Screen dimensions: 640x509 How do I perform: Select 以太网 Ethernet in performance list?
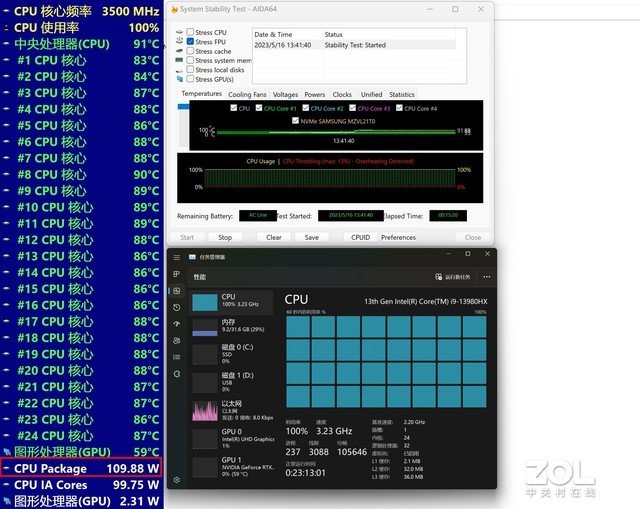tap(231, 410)
